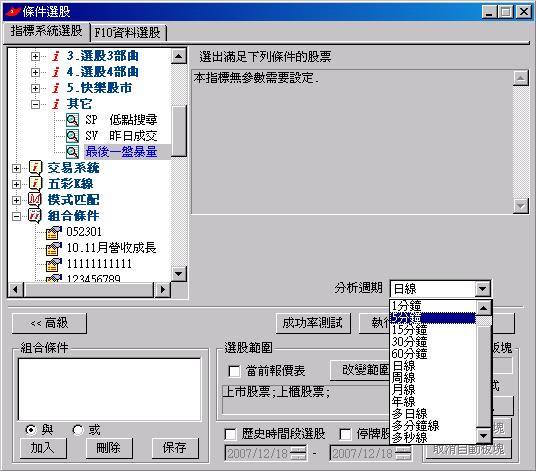Click the 052301 combination condition item
The height and width of the screenshot is (471, 536).
tap(84, 232)
